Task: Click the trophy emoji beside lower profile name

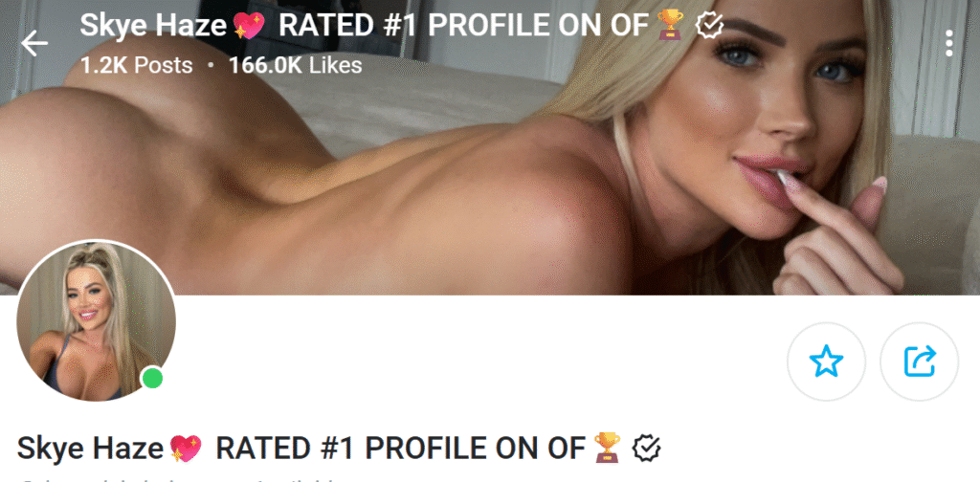Action: (608, 448)
